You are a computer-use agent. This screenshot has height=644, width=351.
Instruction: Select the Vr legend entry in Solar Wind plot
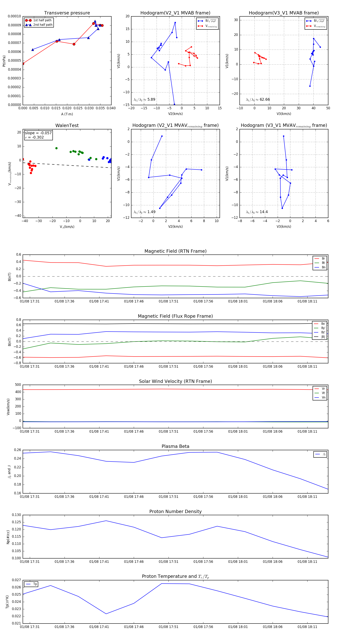(320, 389)
